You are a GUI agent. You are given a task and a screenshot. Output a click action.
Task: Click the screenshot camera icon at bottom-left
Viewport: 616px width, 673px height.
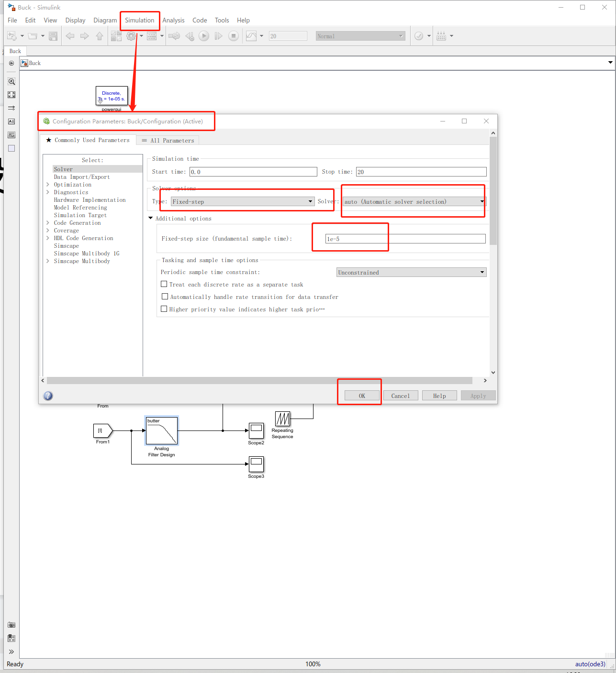11,625
